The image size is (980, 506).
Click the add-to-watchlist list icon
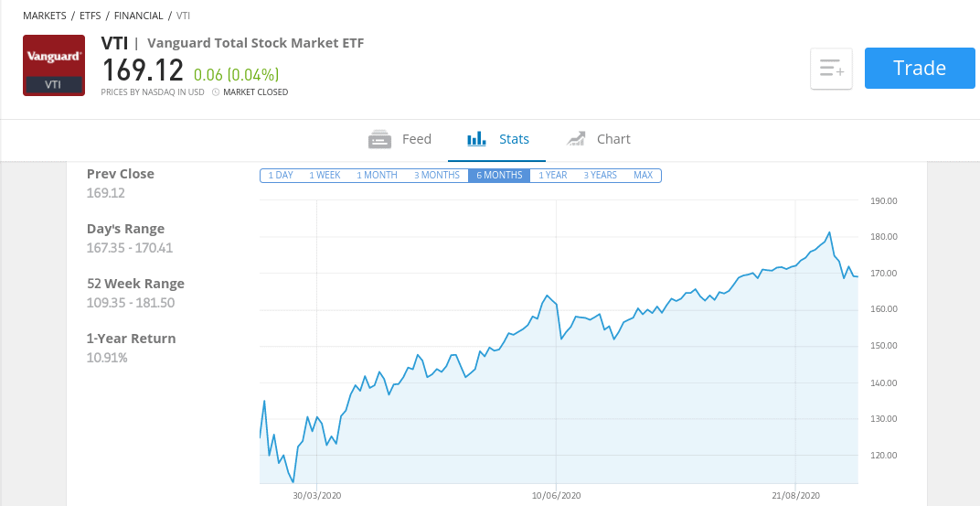[x=831, y=69]
